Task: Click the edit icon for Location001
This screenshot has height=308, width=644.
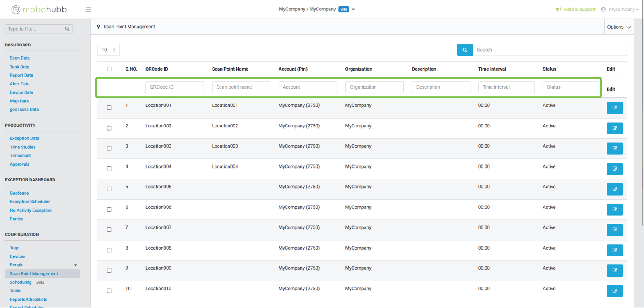Action: point(615,108)
